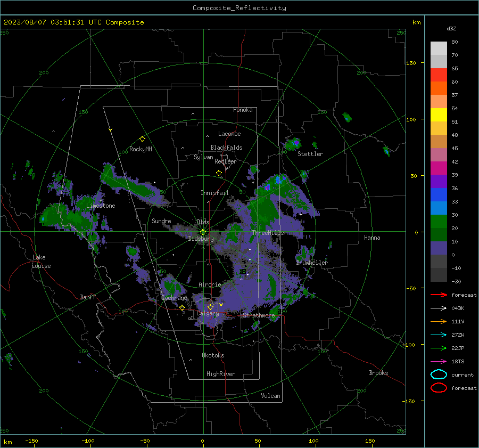Select the dark orange 57–60 dBZ swatch
The width and height of the screenshot is (479, 448).
pos(439,88)
